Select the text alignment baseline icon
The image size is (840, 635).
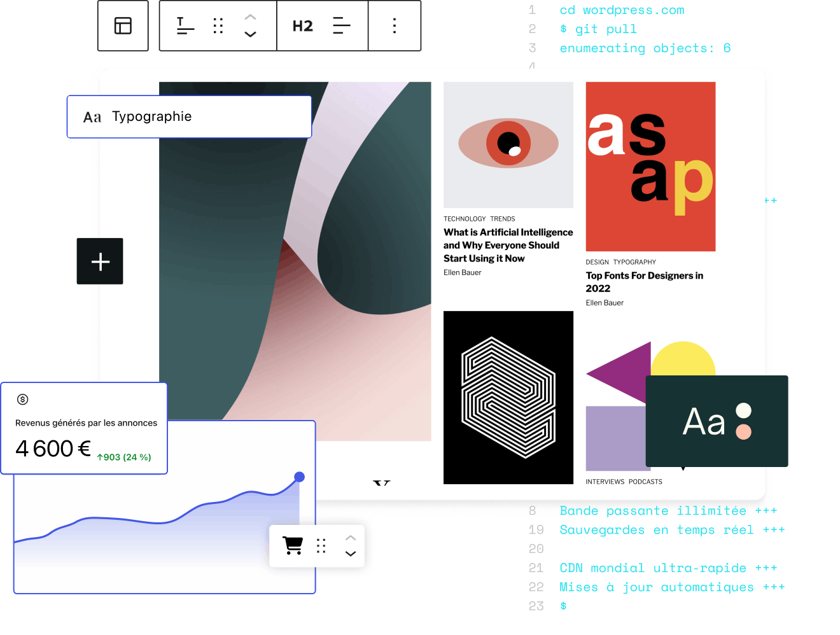[x=185, y=26]
